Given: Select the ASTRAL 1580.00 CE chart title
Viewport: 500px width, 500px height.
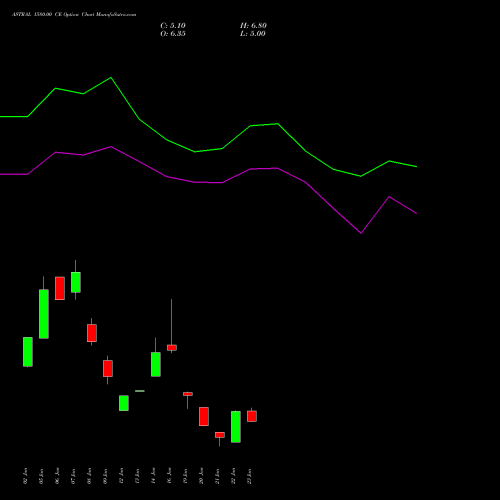Looking at the screenshot, I should coord(74,15).
